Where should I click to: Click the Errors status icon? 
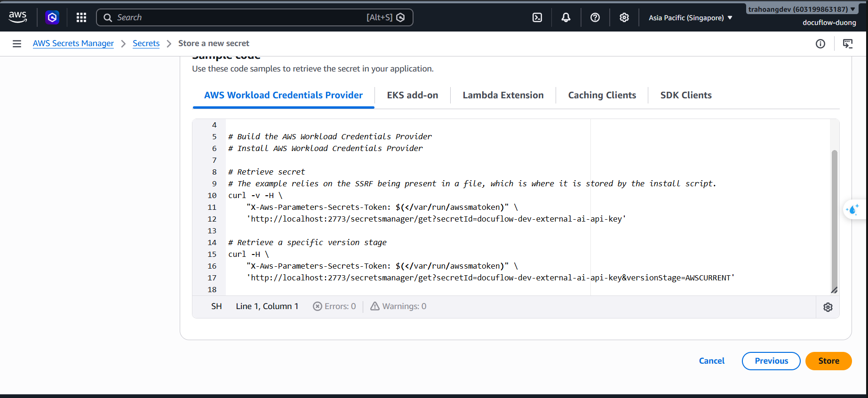318,306
